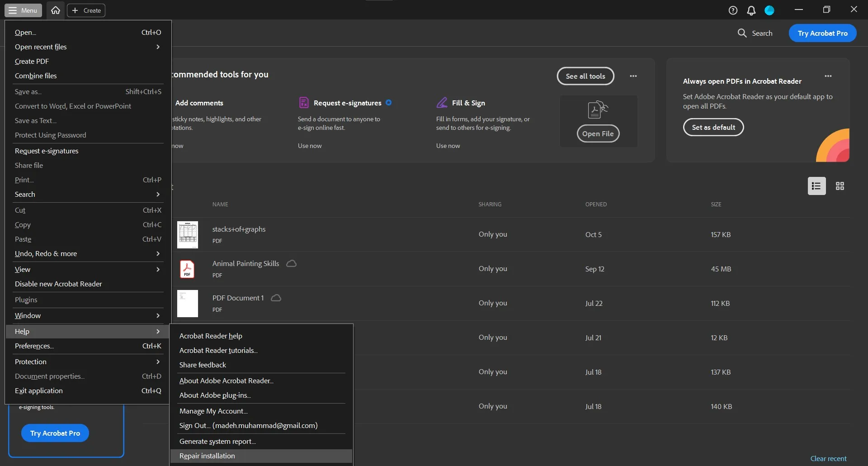Click the Fill & Sign pen icon
Viewport: 868px width, 466px height.
pyautogui.click(x=442, y=103)
